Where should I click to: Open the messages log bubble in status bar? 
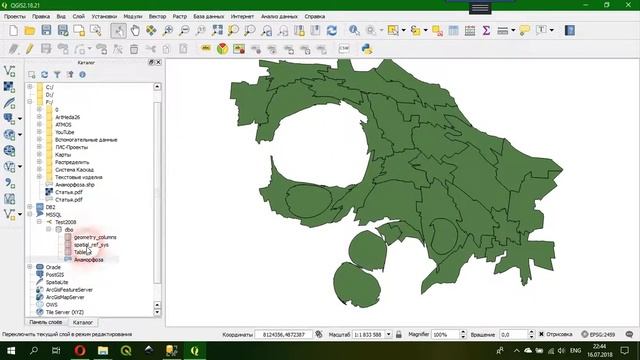coord(629,334)
